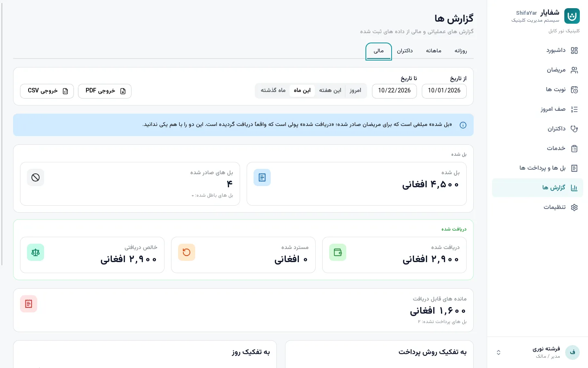Click بل های باطل شده: ۰ text

[212, 195]
